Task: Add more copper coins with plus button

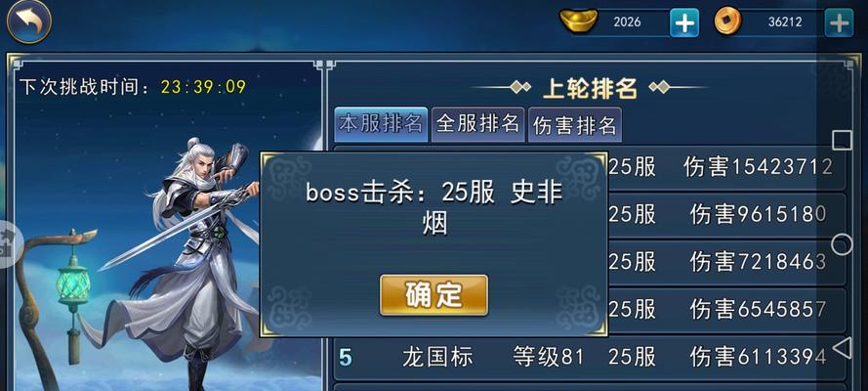Action: 840,22
